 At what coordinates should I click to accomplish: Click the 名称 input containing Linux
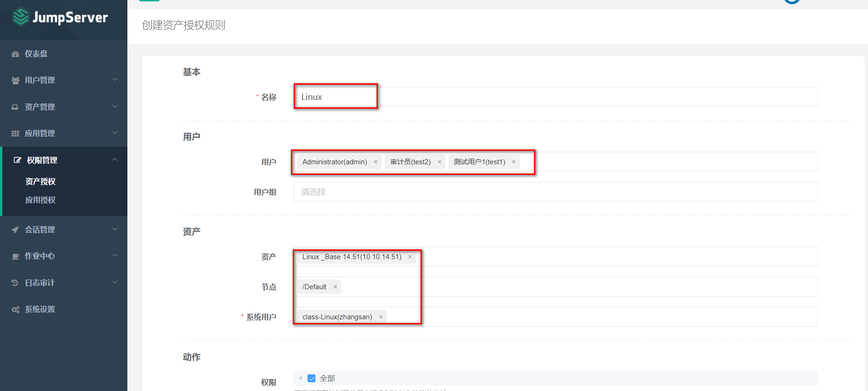tap(555, 97)
